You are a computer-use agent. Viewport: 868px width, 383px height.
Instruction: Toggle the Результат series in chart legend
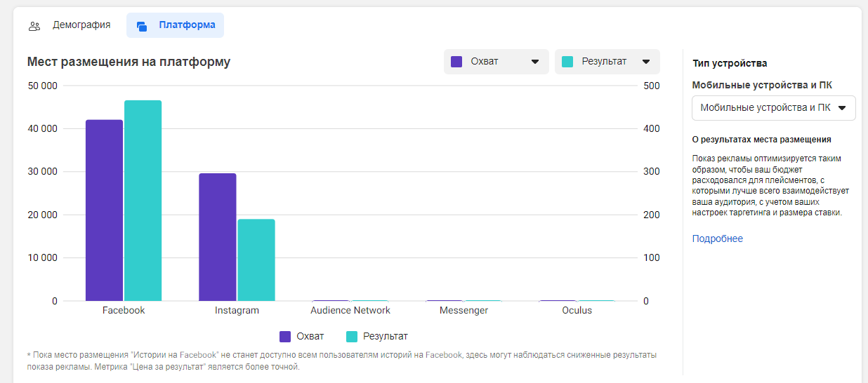click(x=376, y=336)
